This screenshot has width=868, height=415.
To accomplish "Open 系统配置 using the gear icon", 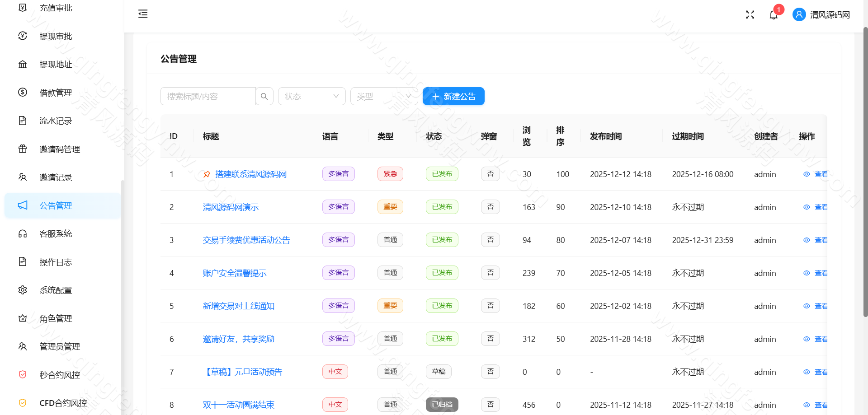I will point(23,290).
